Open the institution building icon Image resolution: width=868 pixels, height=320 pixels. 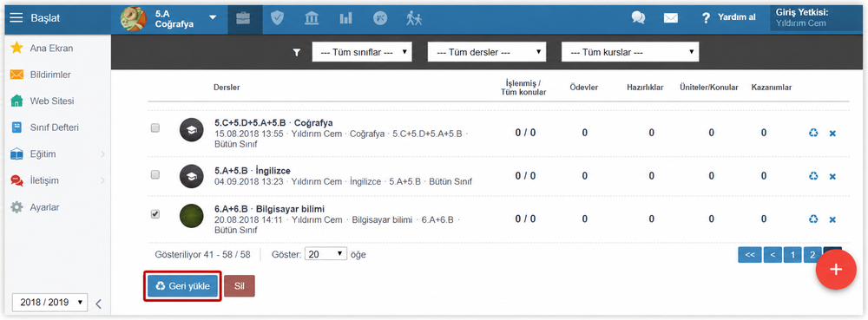click(x=311, y=18)
